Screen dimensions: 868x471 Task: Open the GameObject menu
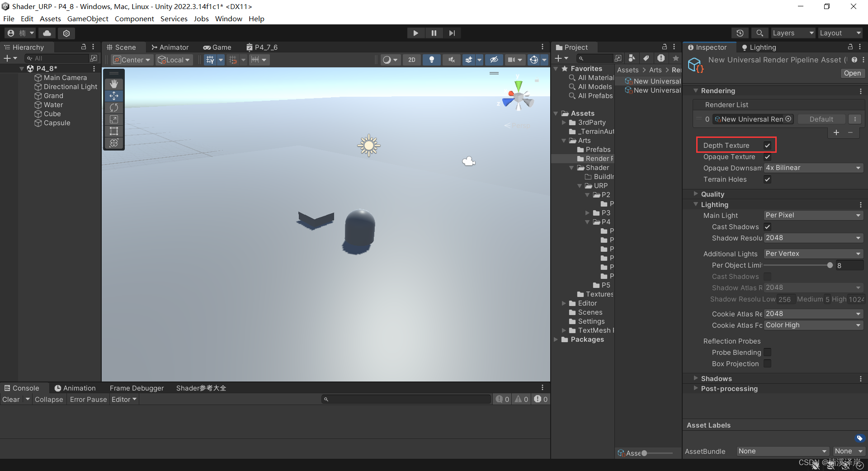(x=88, y=19)
